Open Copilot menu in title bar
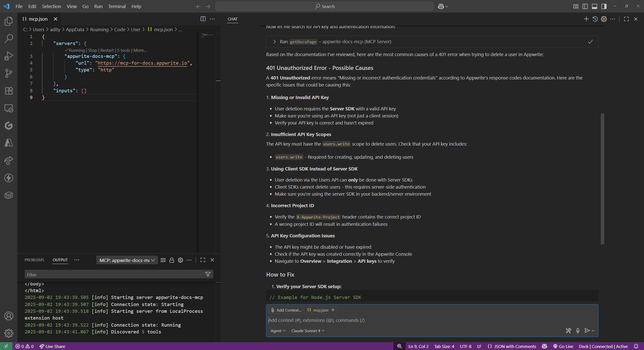Viewport: 644px width, 350px height. (x=443, y=6)
